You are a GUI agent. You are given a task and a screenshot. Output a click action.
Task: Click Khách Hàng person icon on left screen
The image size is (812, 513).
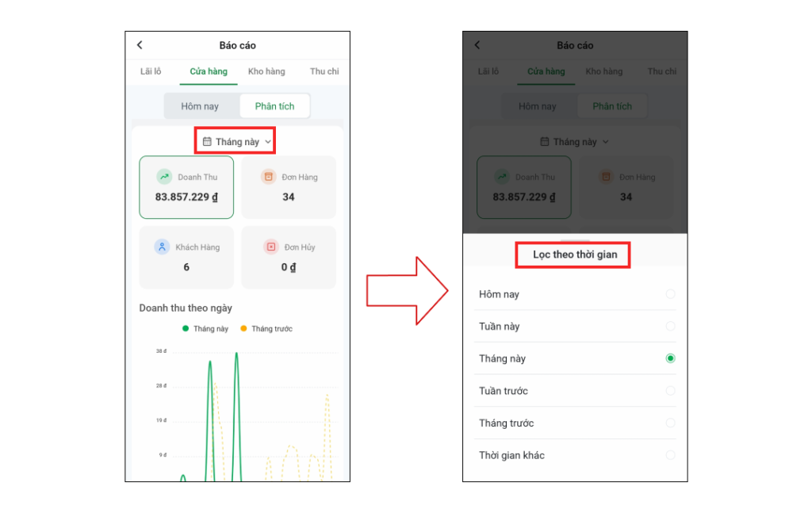pyautogui.click(x=162, y=247)
